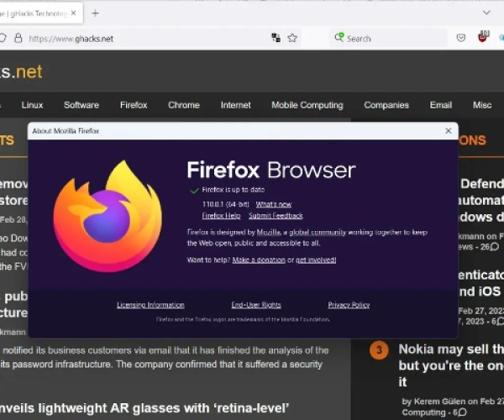Click the Firefox Help link
This screenshot has height=420, width=504.
pyautogui.click(x=221, y=216)
